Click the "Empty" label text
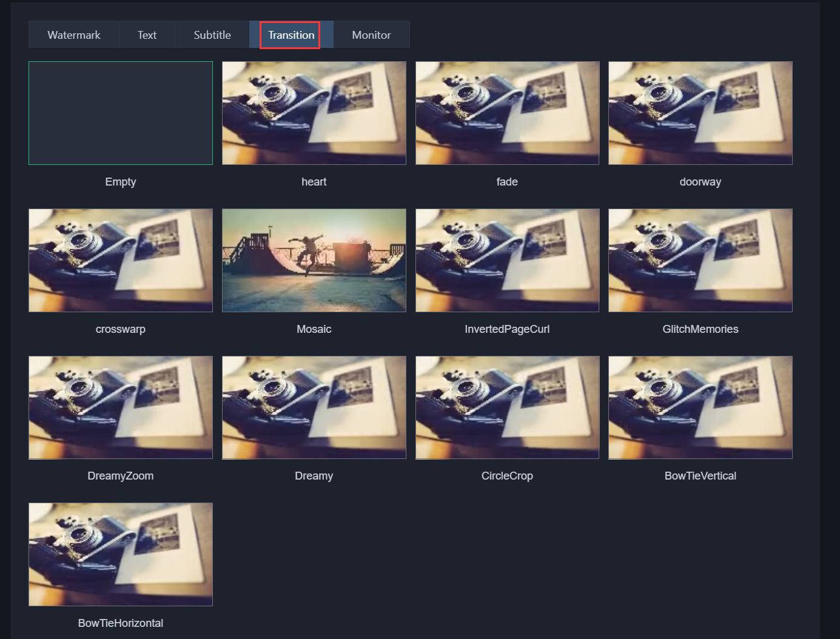Screen dimensions: 840x639 click(121, 182)
